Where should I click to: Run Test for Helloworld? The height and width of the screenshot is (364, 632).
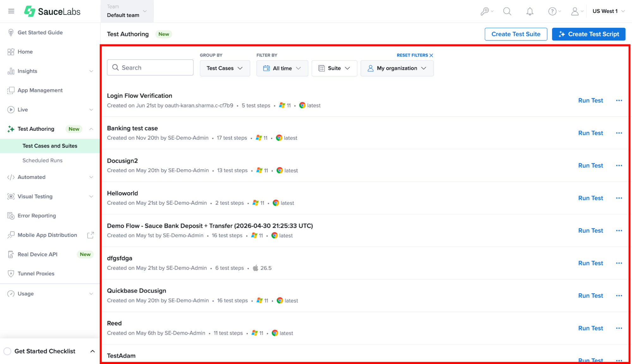(x=591, y=198)
